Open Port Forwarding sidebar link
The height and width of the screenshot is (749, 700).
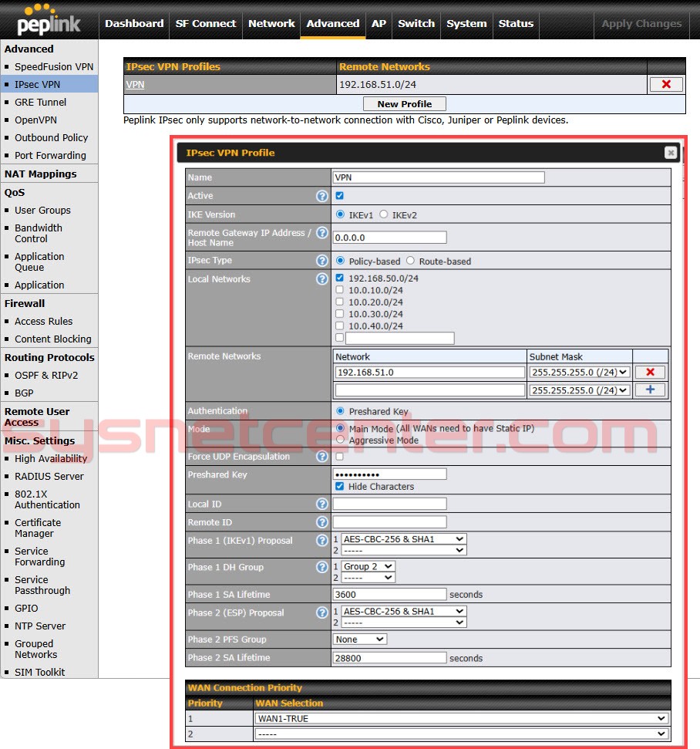51,155
